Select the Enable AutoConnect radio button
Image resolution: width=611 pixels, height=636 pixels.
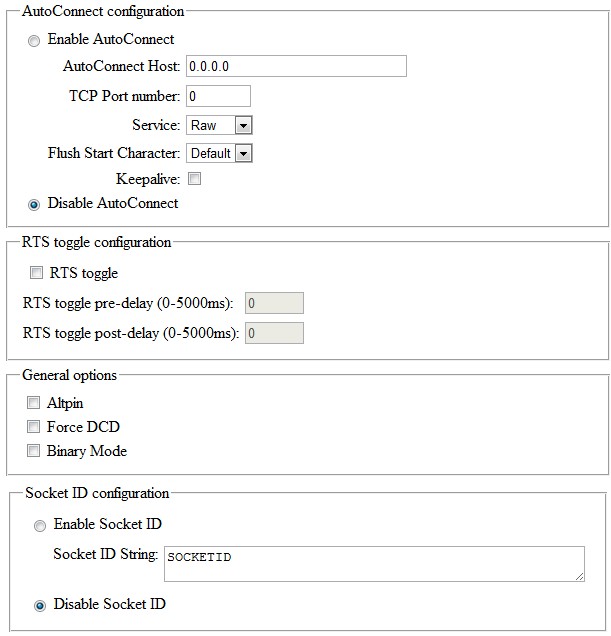point(34,41)
